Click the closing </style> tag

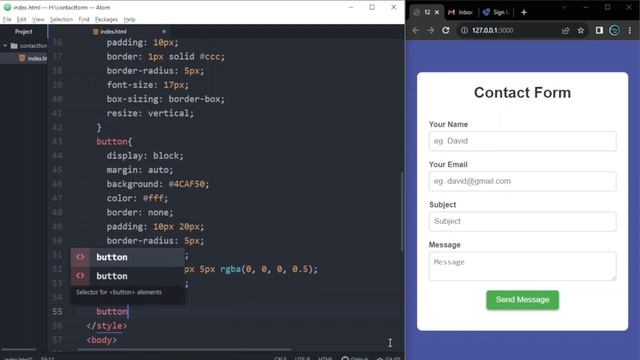[107, 326]
